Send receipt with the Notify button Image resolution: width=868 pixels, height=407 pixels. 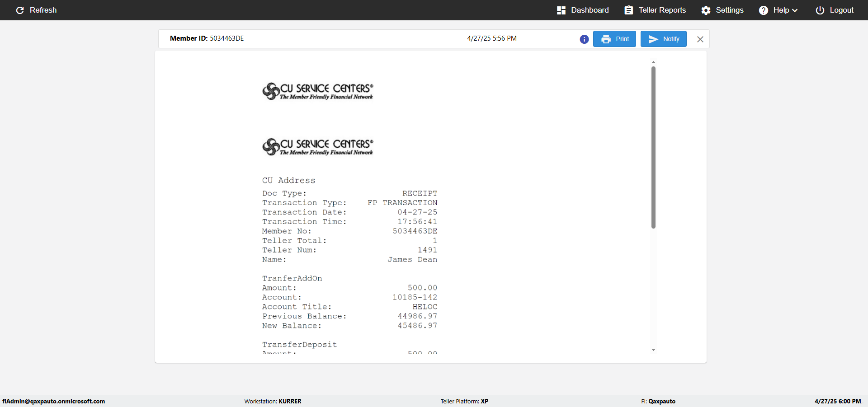[x=663, y=39]
